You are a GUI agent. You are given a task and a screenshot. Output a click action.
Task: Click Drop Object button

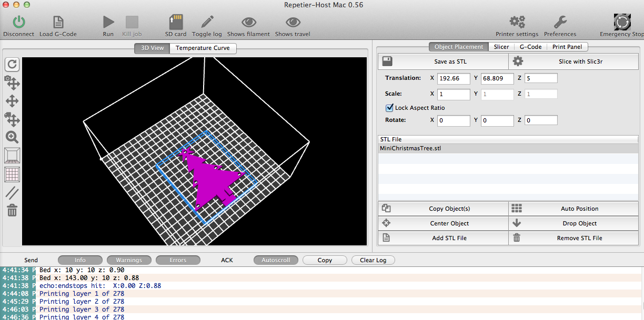pos(573,223)
